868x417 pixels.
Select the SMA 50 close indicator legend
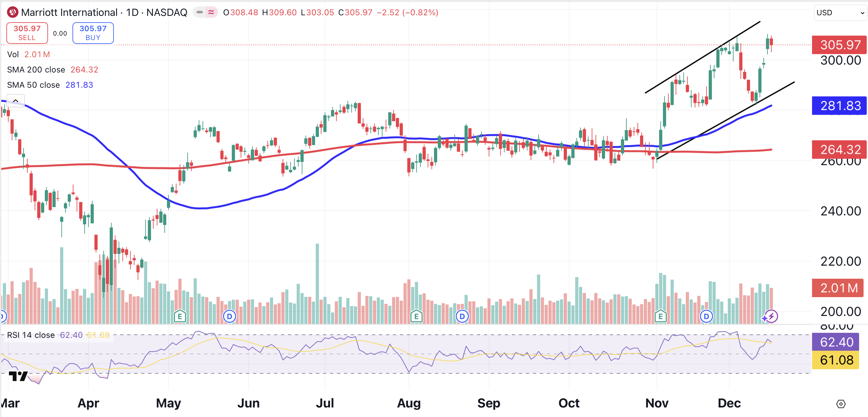33,85
